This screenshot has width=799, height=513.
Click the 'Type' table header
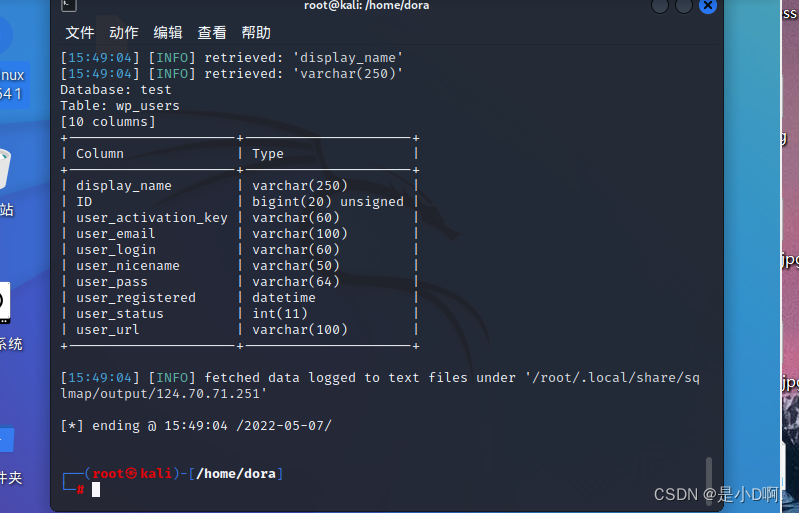[268, 154]
